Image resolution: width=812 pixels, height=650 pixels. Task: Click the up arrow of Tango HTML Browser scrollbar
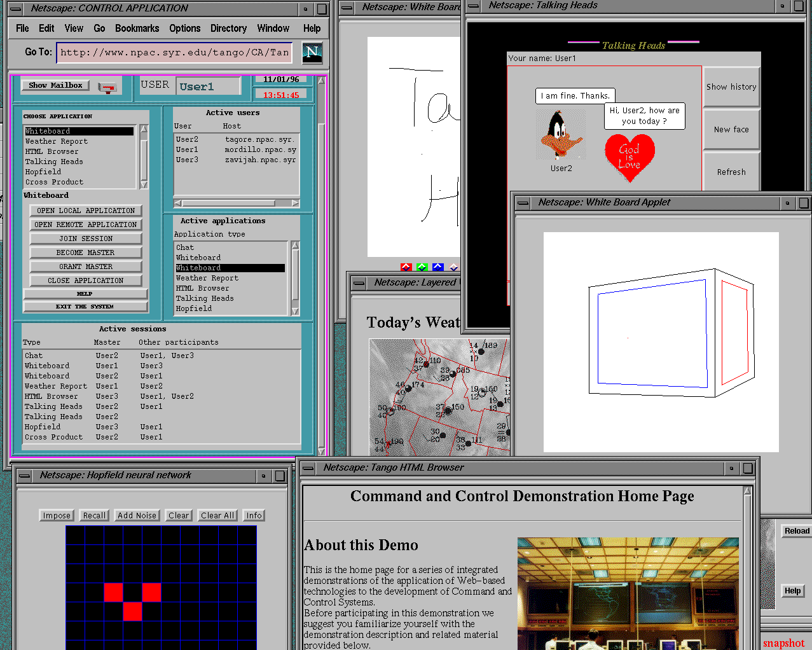tap(747, 491)
